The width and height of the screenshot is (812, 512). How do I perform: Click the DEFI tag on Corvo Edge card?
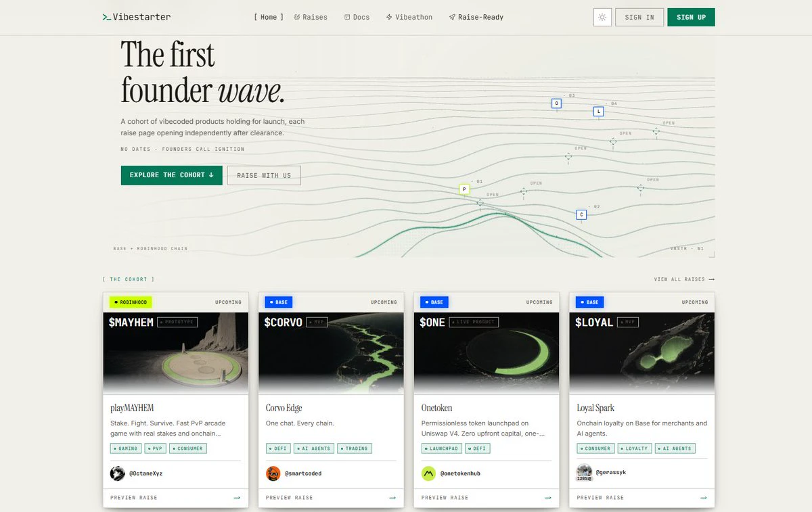(x=278, y=448)
